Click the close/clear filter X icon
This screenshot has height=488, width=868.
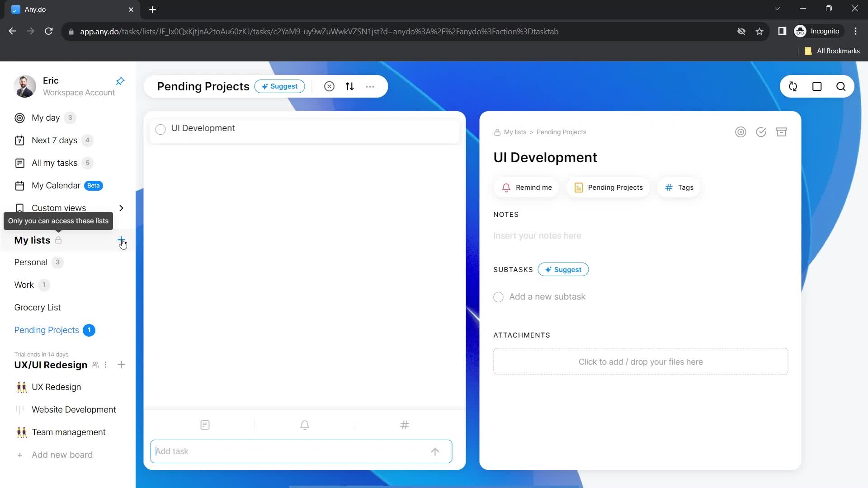(330, 86)
